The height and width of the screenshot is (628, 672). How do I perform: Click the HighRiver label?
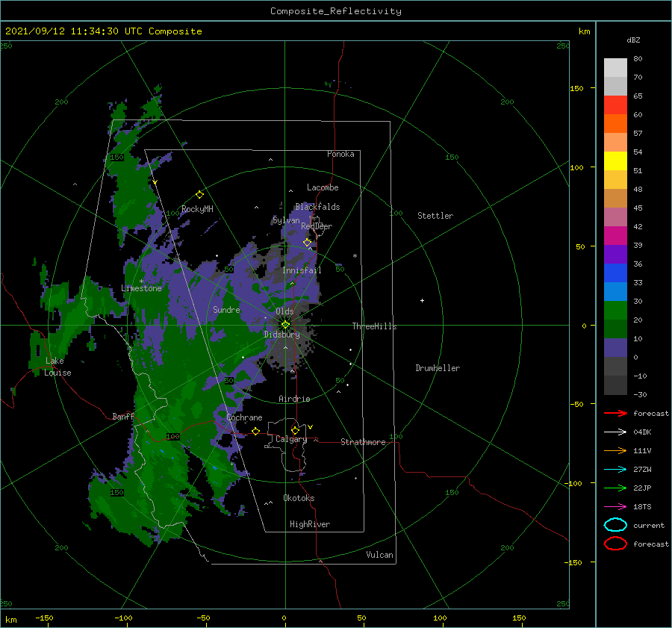(x=310, y=525)
